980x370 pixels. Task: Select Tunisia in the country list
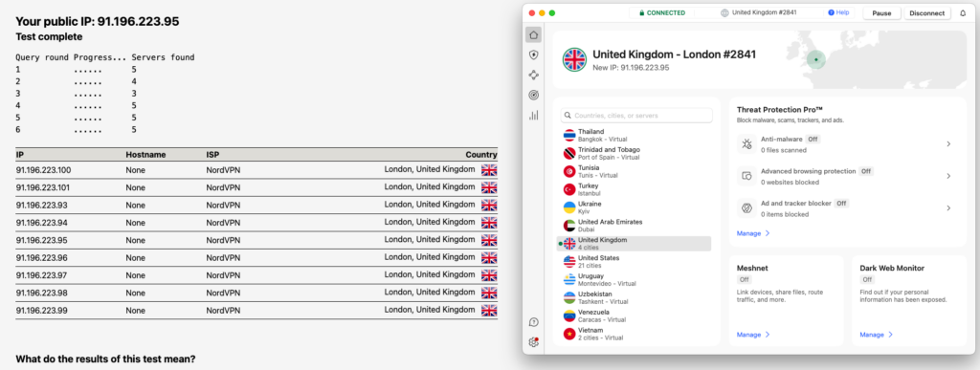[634, 171]
